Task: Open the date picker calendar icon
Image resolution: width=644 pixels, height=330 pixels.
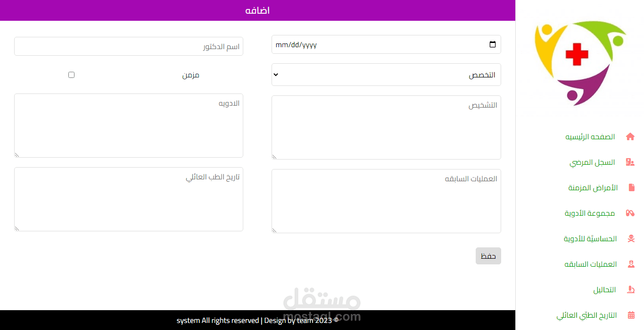Action: coord(492,44)
